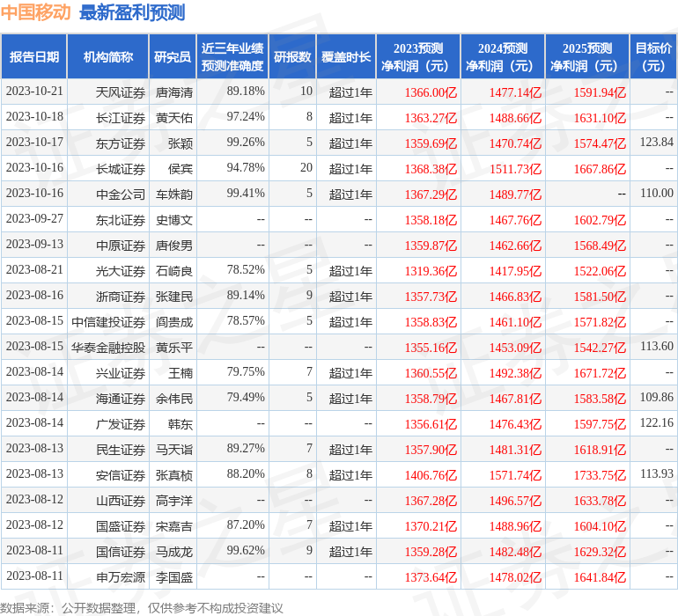This screenshot has width=678, height=616.
Task: Click the 2024预测净利润 column header
Action: pyautogui.click(x=503, y=56)
